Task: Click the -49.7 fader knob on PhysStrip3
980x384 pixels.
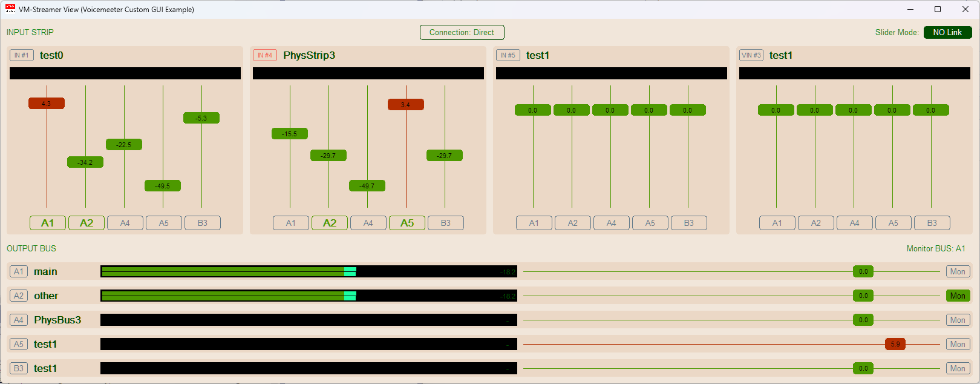Action: coord(367,186)
